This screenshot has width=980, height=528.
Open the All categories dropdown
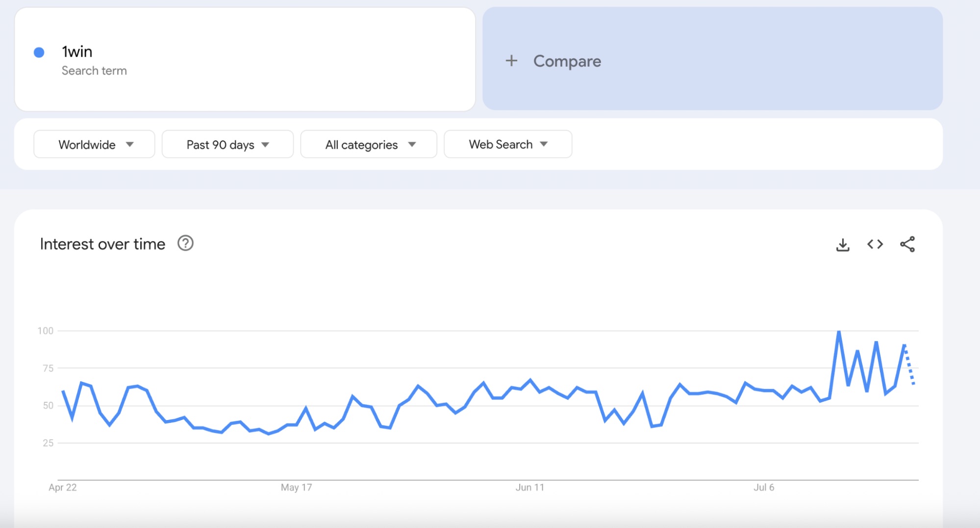coord(369,144)
